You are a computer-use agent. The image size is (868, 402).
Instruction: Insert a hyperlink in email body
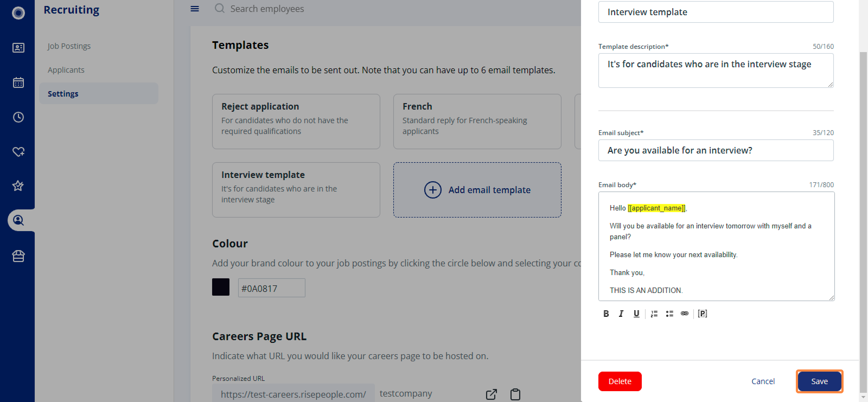[x=684, y=313]
